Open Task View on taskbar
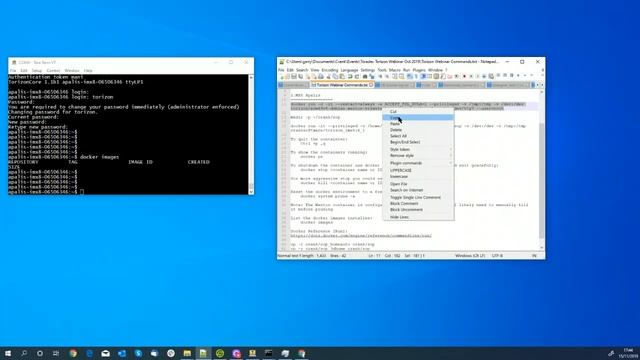The image size is (640, 360). pos(56,353)
